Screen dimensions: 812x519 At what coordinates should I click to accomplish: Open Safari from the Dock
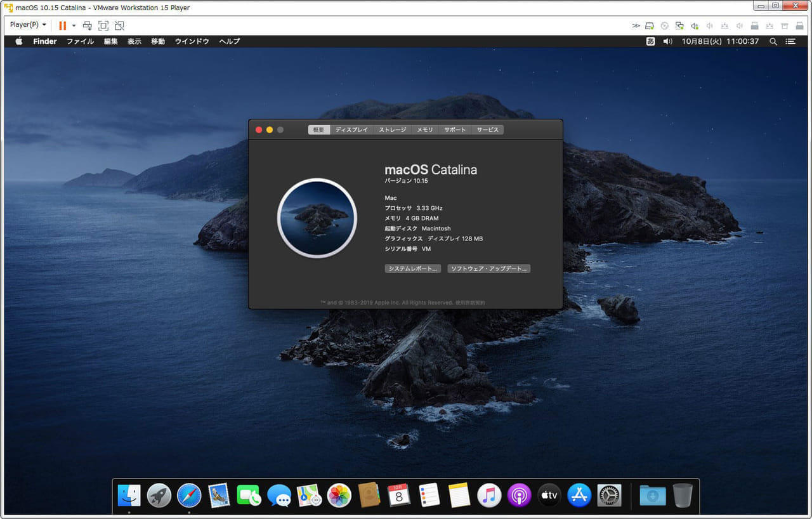[189, 496]
